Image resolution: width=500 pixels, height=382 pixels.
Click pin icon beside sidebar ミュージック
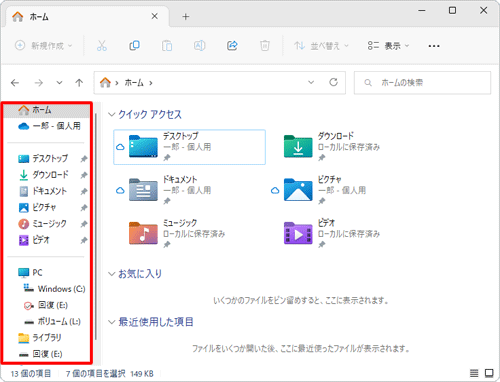[x=84, y=224]
